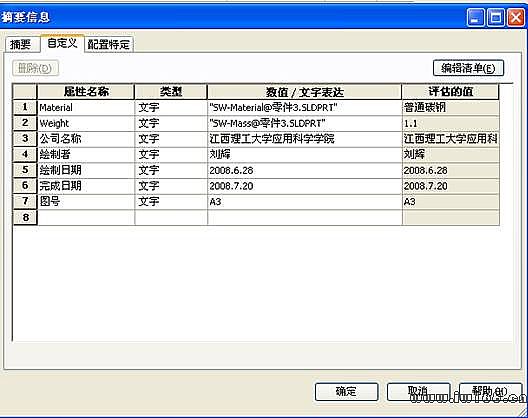Close the 摘要信息 dialog
This screenshot has height=418, width=528.
coord(516,18)
